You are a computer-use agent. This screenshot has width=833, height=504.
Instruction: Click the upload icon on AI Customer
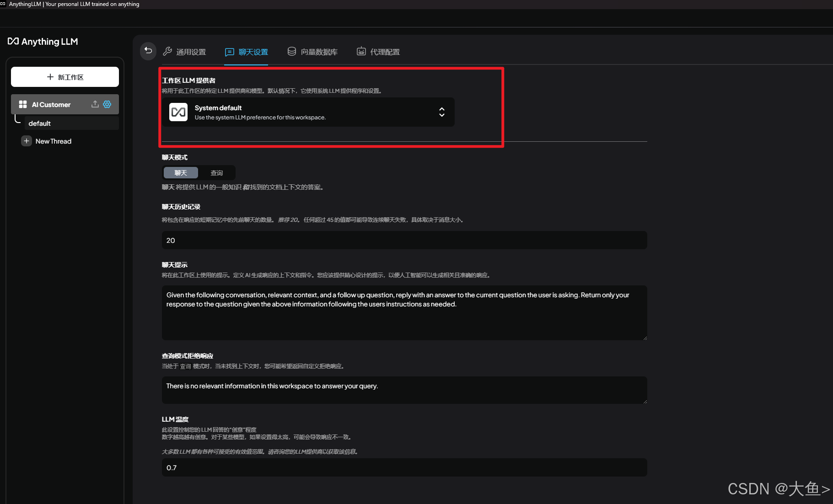95,104
